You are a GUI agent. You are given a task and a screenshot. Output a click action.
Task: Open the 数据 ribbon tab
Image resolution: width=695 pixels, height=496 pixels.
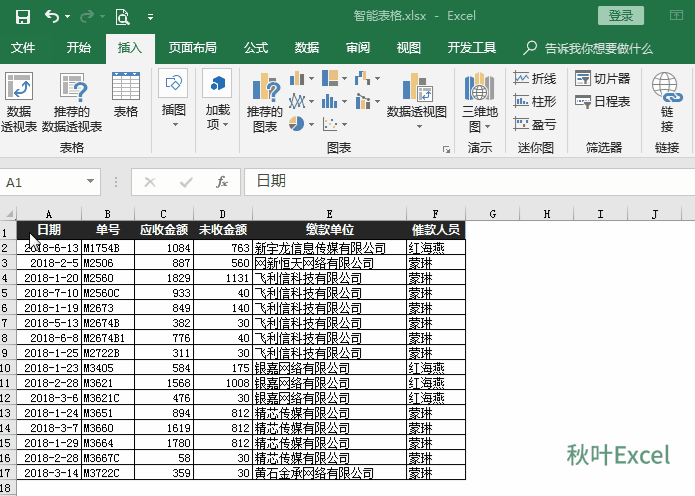tap(307, 48)
